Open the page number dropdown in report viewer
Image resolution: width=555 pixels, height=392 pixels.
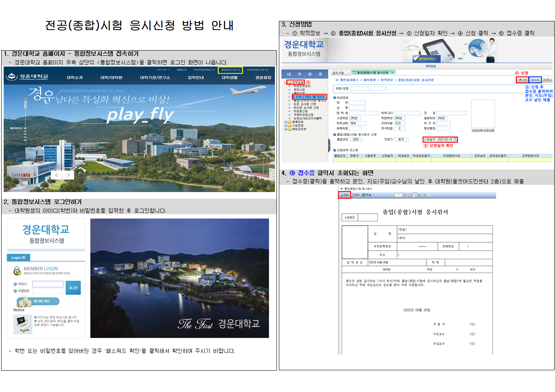click(x=403, y=195)
